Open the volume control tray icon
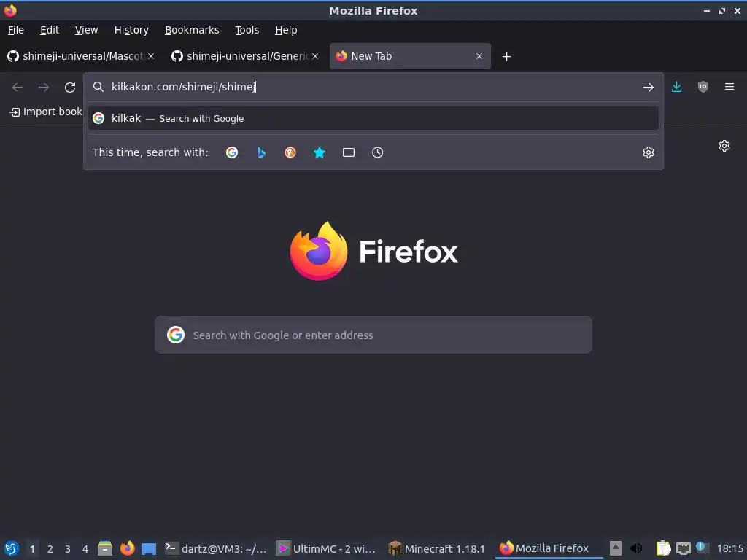Viewport: 747px width, 560px height. (x=636, y=548)
